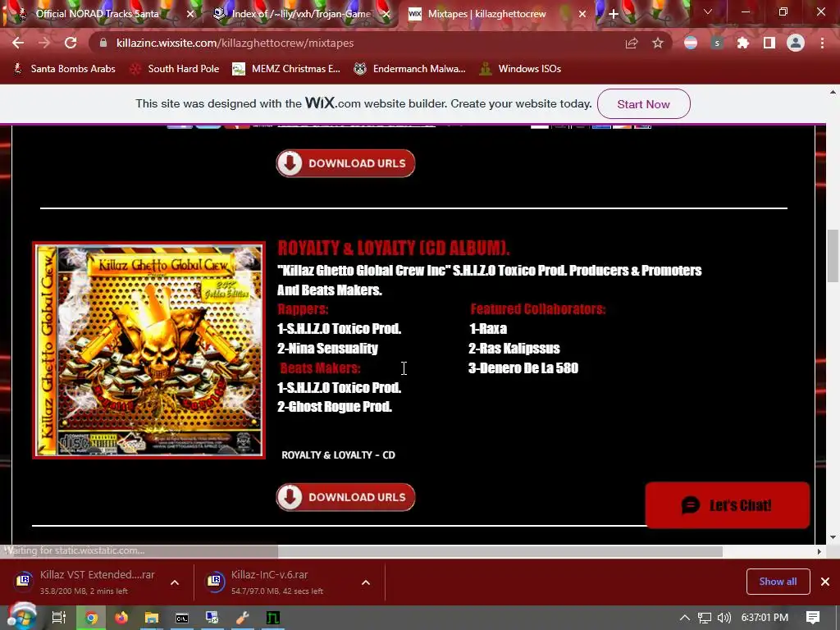The image size is (840, 630).
Task: Click the ROYALTY & LOYALTY - CD caption
Action: coord(338,454)
